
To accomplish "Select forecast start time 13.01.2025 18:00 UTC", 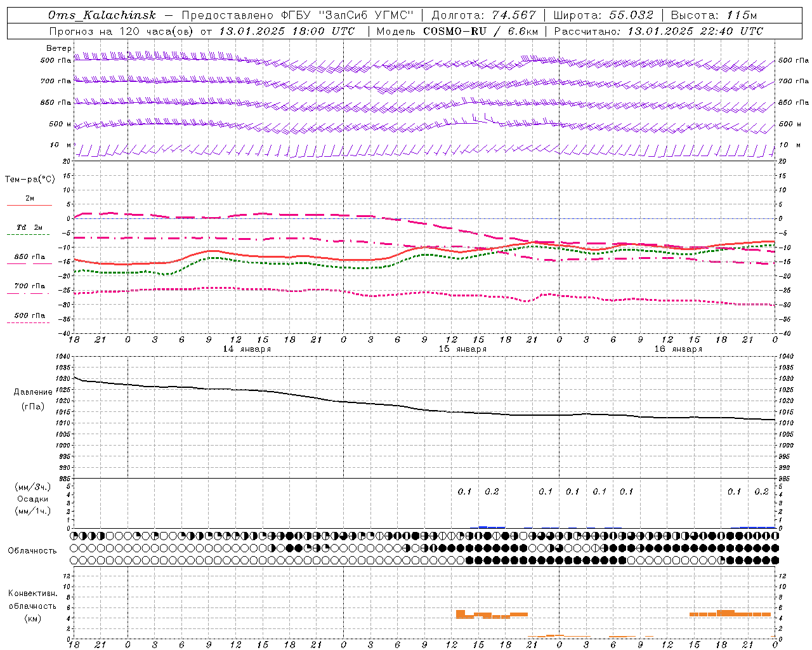I will [x=287, y=31].
